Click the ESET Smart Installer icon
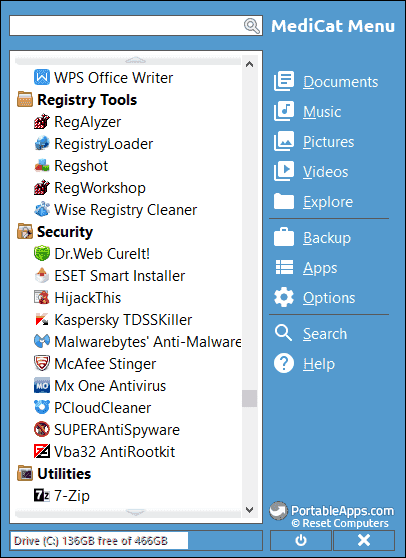Viewport: 406px width, 558px height. (42, 275)
